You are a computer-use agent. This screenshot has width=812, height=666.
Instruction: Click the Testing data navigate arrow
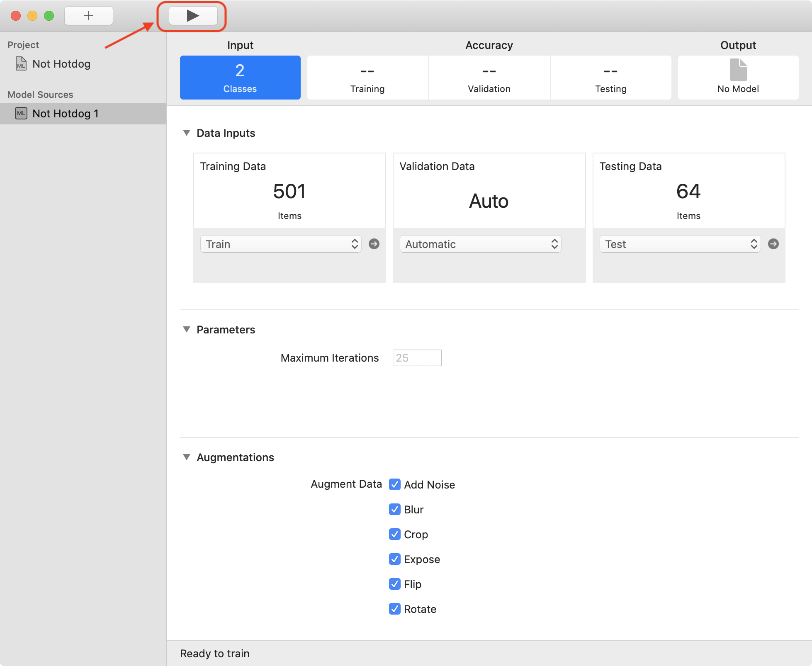[774, 244]
